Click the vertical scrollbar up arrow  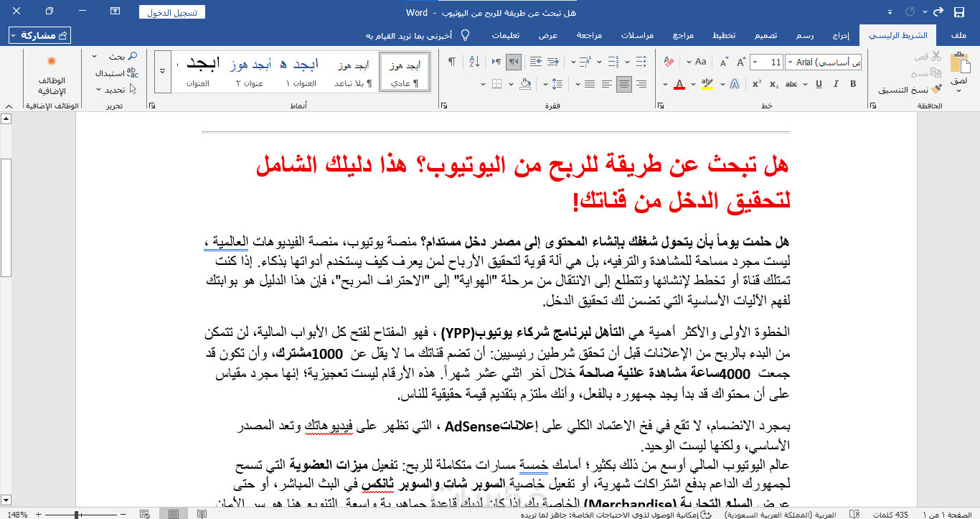(x=6, y=118)
